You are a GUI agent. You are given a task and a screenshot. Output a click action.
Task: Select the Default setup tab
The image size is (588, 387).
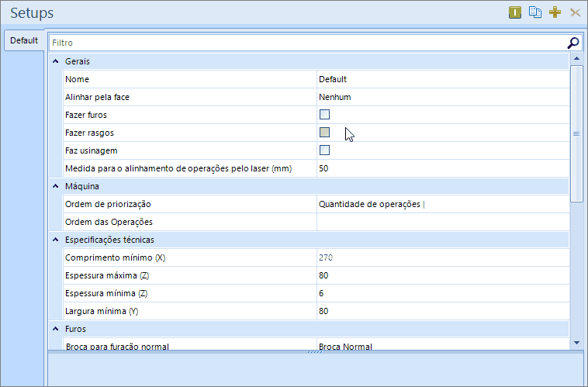click(x=24, y=40)
